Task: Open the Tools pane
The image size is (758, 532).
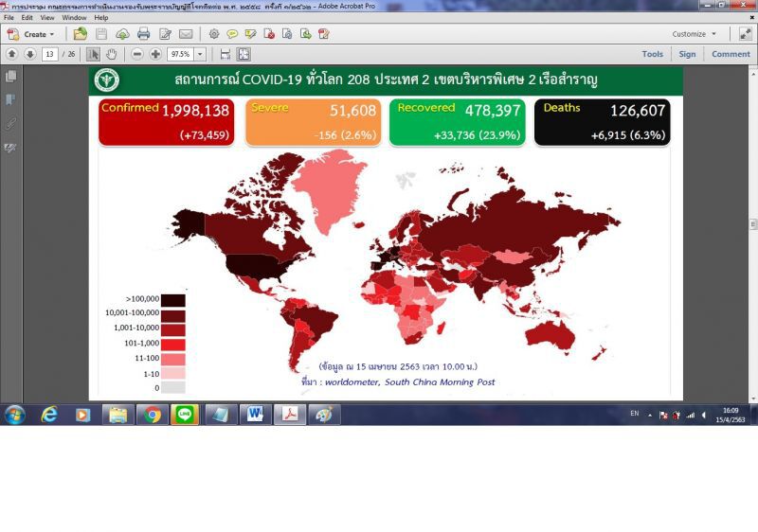Action: click(652, 54)
